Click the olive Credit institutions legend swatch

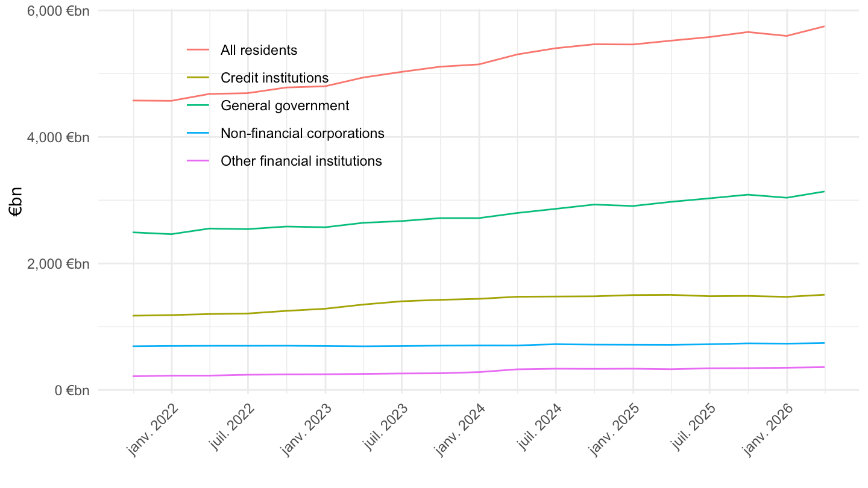pyautogui.click(x=198, y=78)
